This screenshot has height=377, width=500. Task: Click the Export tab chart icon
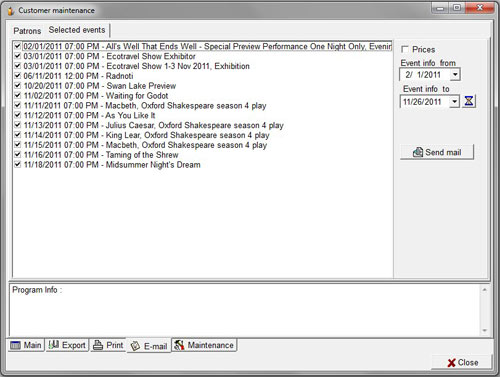pyautogui.click(x=54, y=345)
